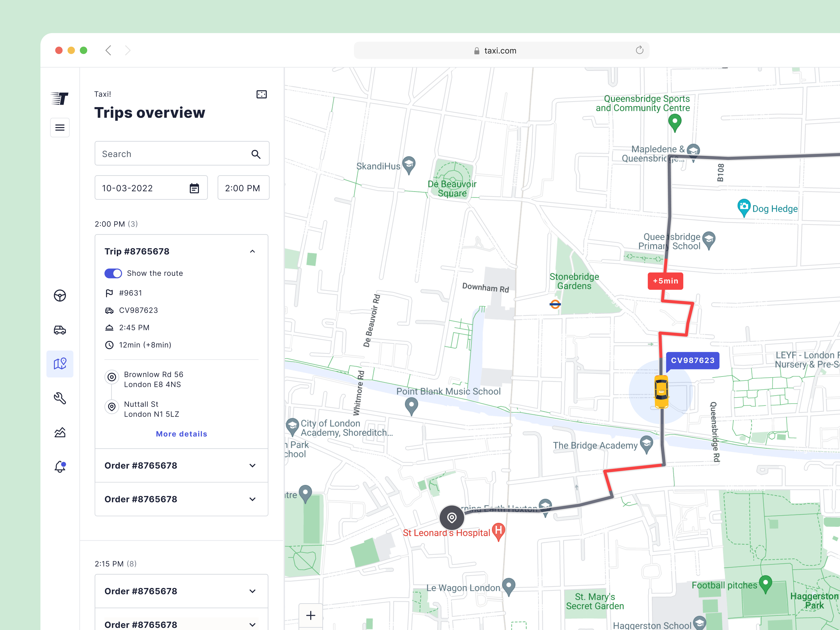Toggle the Show the route switch

[113, 274]
